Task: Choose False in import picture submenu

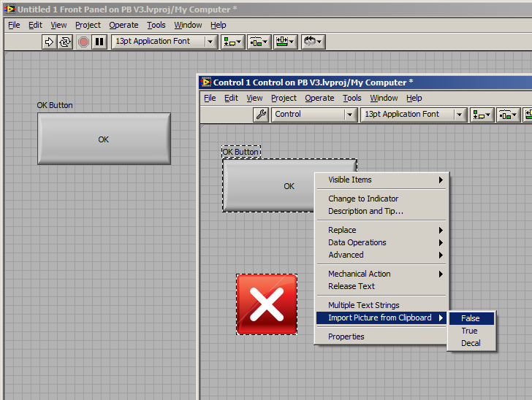Action: [471, 318]
